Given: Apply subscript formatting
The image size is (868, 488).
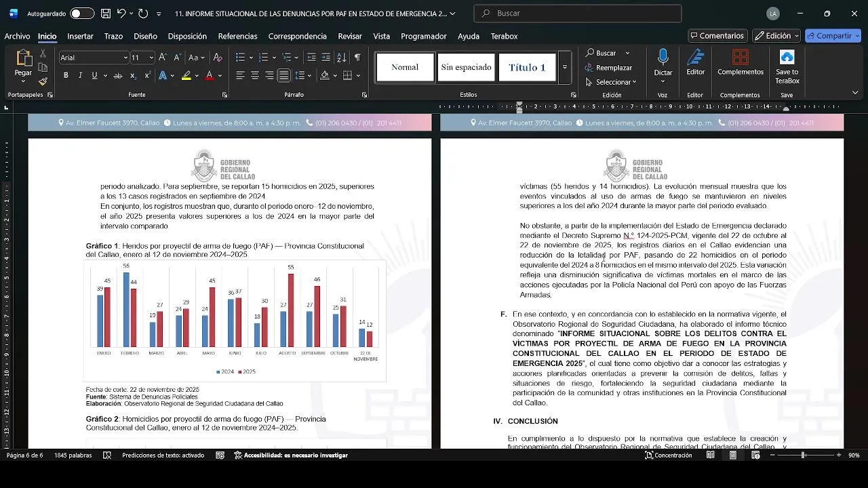Looking at the screenshot, I should click(x=133, y=75).
